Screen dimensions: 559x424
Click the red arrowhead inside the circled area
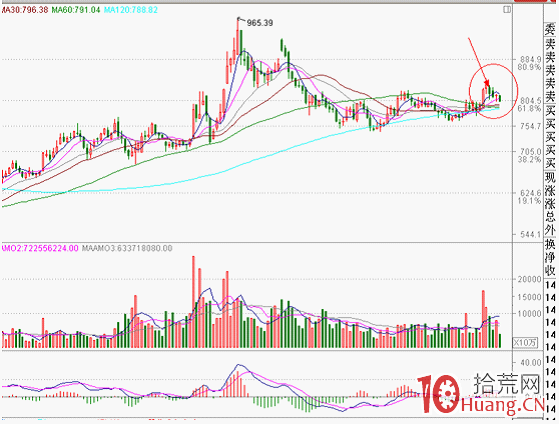click(x=487, y=83)
